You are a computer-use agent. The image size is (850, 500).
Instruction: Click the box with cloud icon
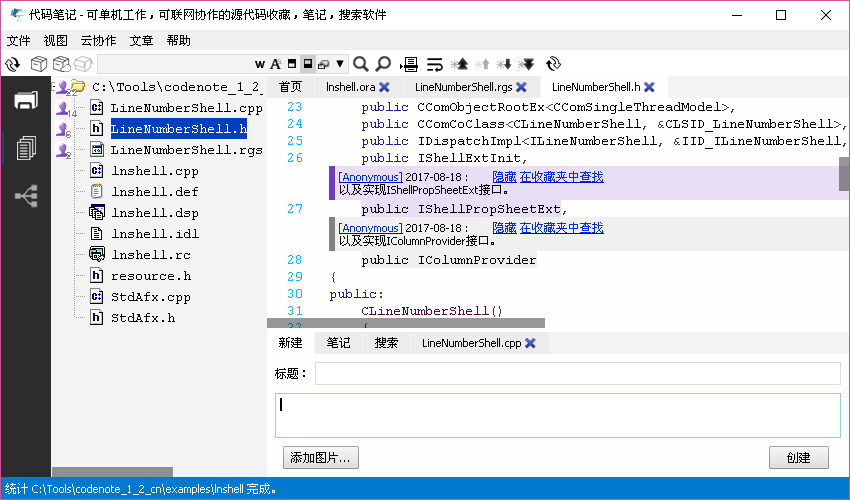pos(61,64)
